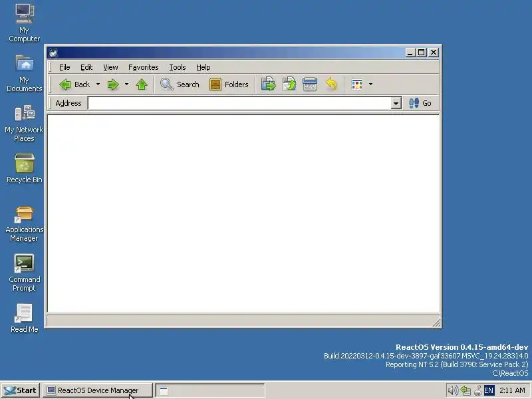Screen dimensions: 532x399
Task: Click the Go button
Action: click(x=420, y=103)
